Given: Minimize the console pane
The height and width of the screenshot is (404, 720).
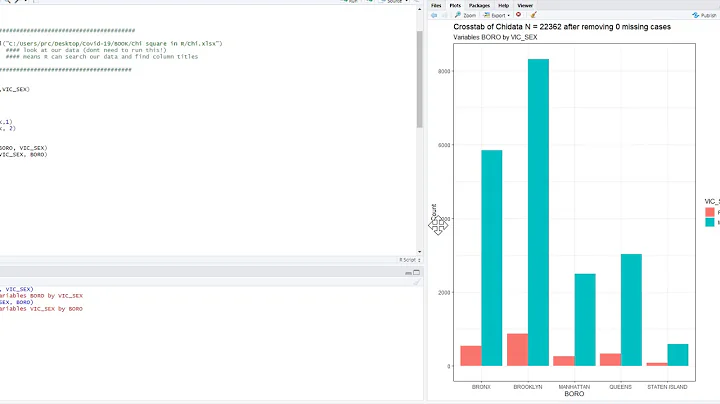Looking at the screenshot, I should pyautogui.click(x=408, y=273).
